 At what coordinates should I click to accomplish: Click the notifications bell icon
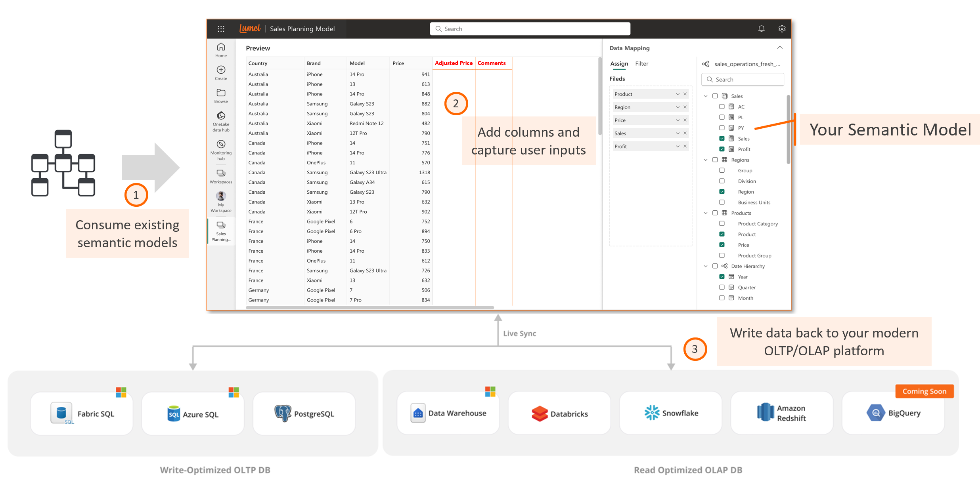click(761, 29)
